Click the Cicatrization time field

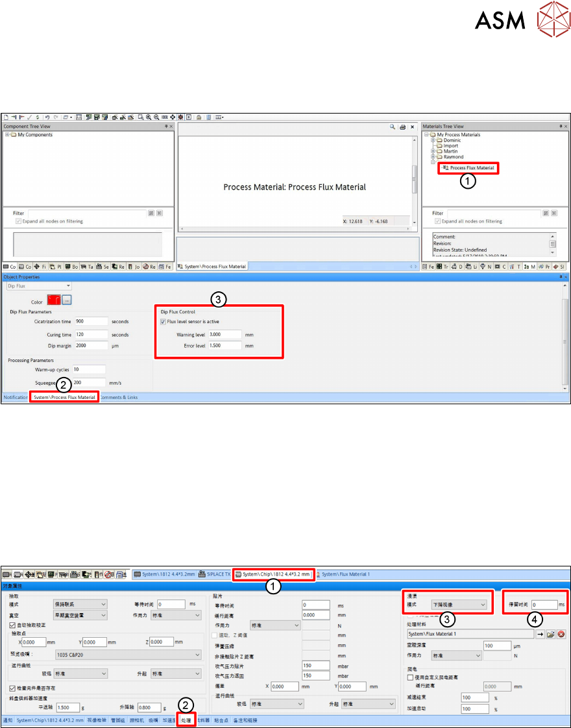click(x=91, y=321)
